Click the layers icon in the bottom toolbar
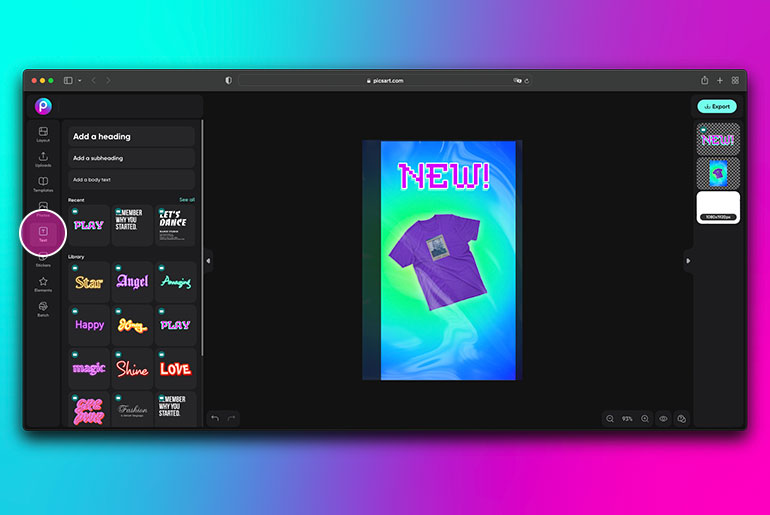 682,419
